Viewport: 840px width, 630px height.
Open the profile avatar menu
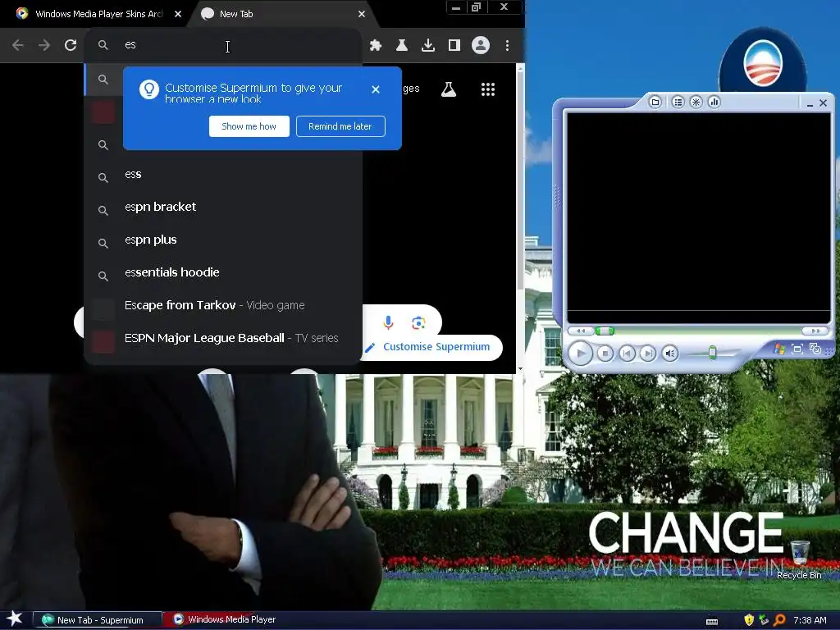481,46
